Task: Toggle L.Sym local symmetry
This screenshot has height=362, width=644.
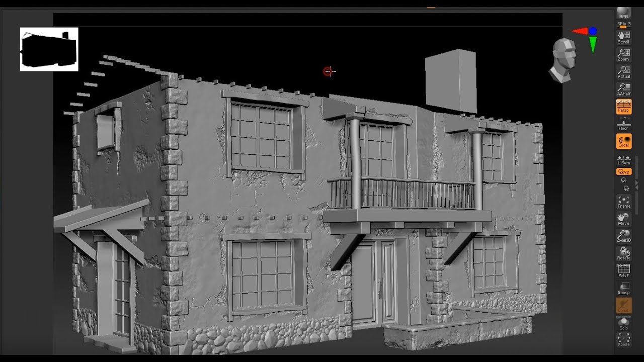Action: (624, 160)
